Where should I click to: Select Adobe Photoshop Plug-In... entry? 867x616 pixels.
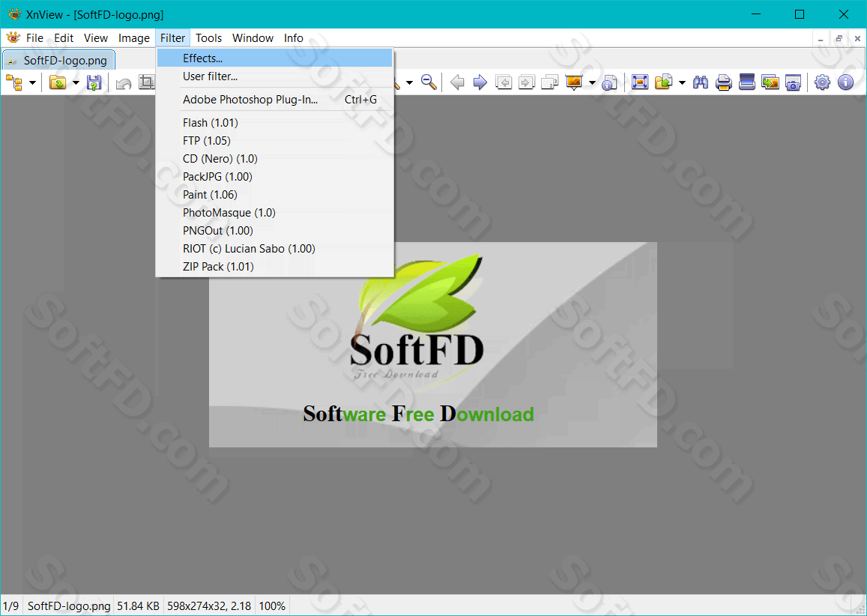tap(274, 100)
